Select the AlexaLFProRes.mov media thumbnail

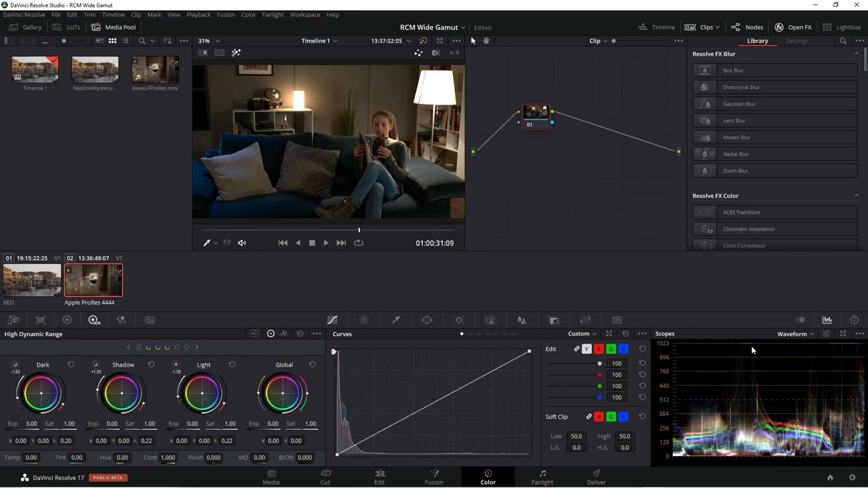155,70
